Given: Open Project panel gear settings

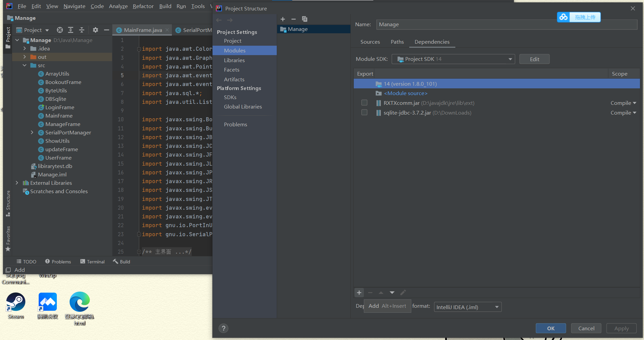Looking at the screenshot, I should [x=96, y=30].
